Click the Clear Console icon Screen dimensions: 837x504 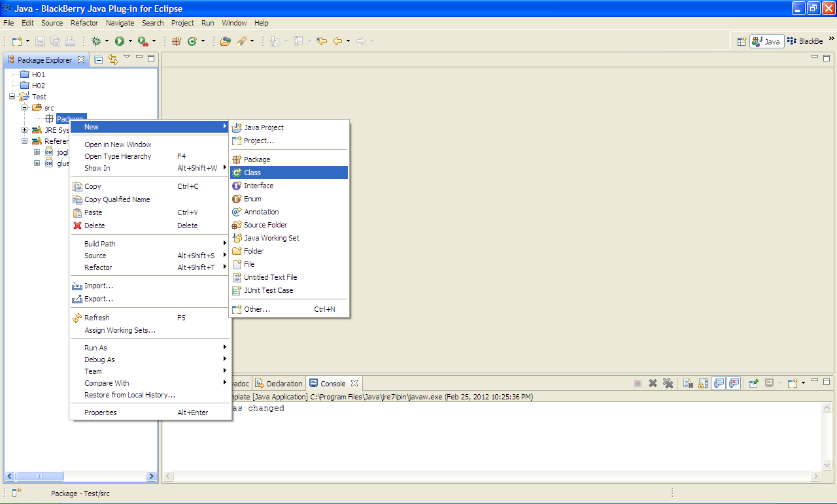point(688,383)
